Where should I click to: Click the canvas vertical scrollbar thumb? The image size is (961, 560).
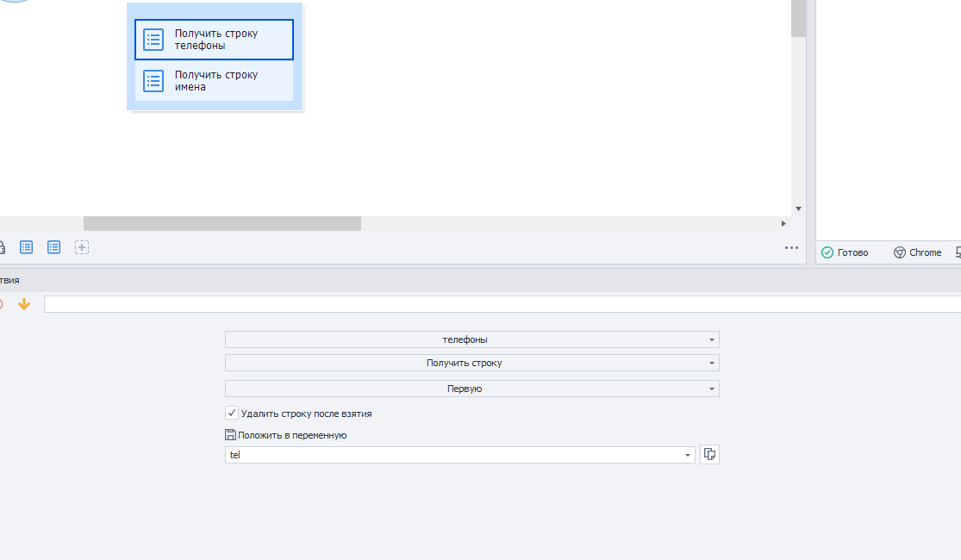[799, 18]
